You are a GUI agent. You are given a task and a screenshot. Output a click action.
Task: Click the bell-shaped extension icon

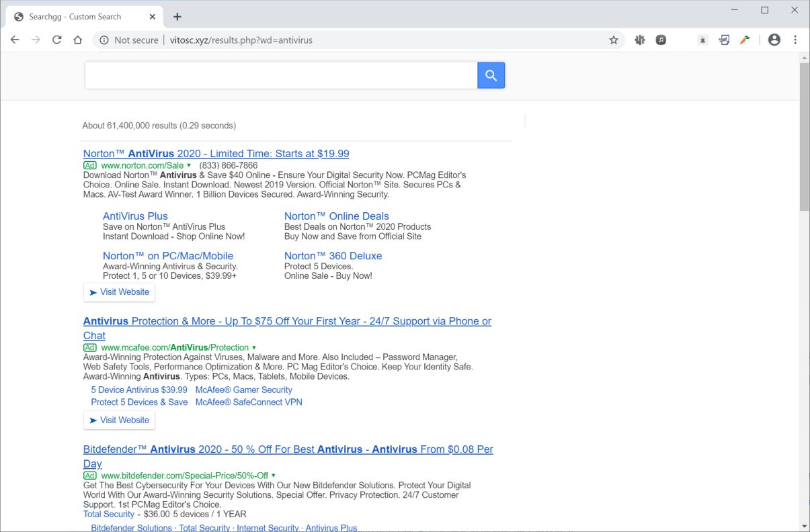tap(703, 40)
